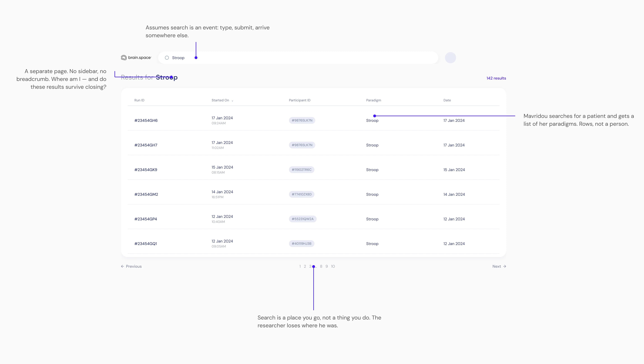Image resolution: width=644 pixels, height=364 pixels.
Task: Click the search magnifier icon beside Stroop
Action: (x=167, y=58)
